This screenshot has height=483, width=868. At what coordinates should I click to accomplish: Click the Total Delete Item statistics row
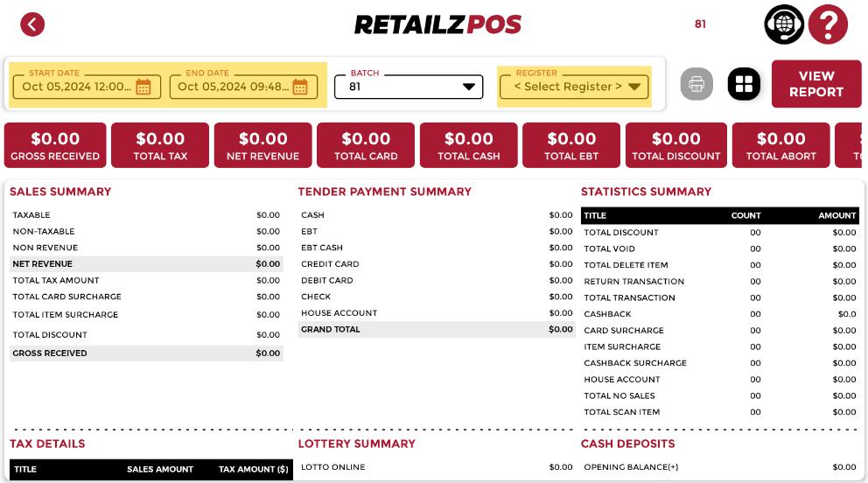[x=719, y=265]
